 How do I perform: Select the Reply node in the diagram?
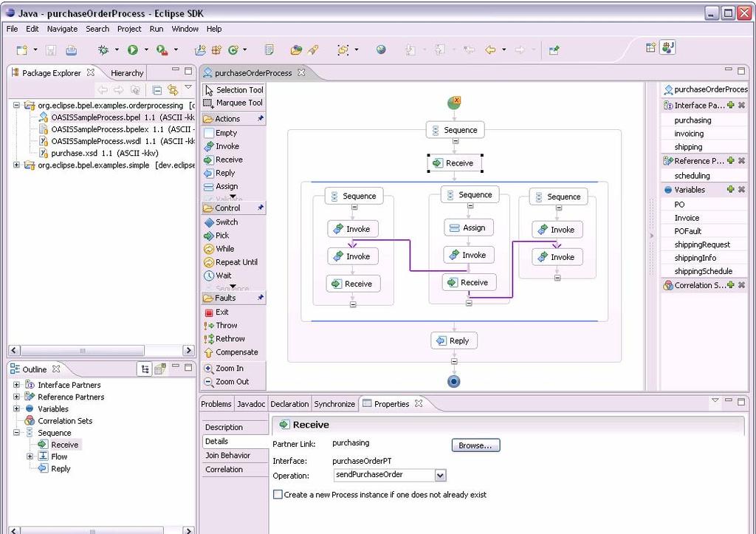coord(454,340)
